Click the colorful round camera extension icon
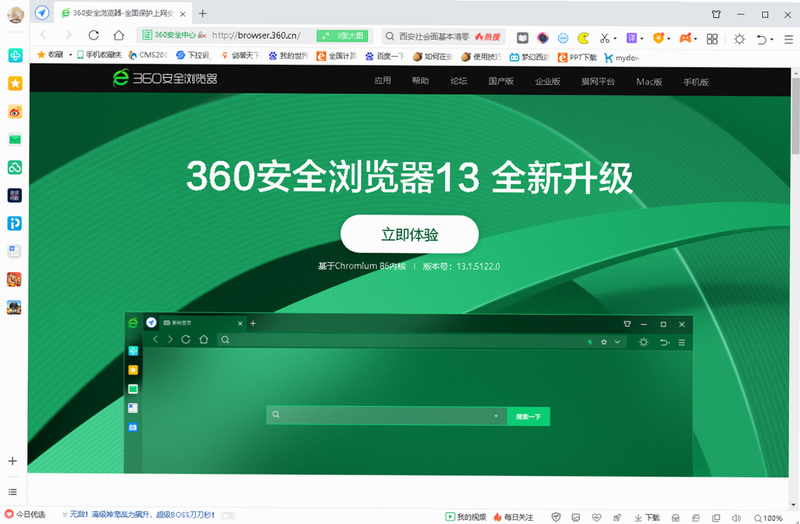Viewport: 800px width, 524px height. pos(542,38)
